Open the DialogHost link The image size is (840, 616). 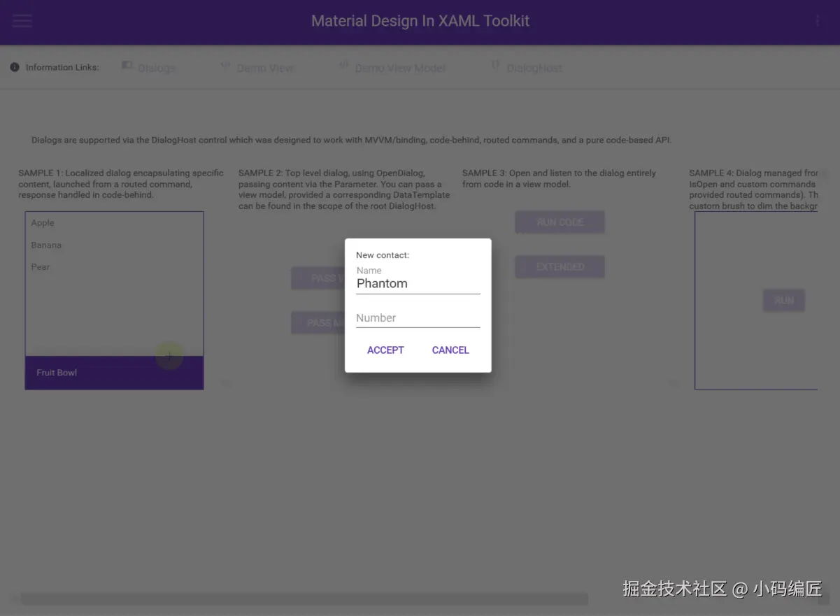pos(527,68)
